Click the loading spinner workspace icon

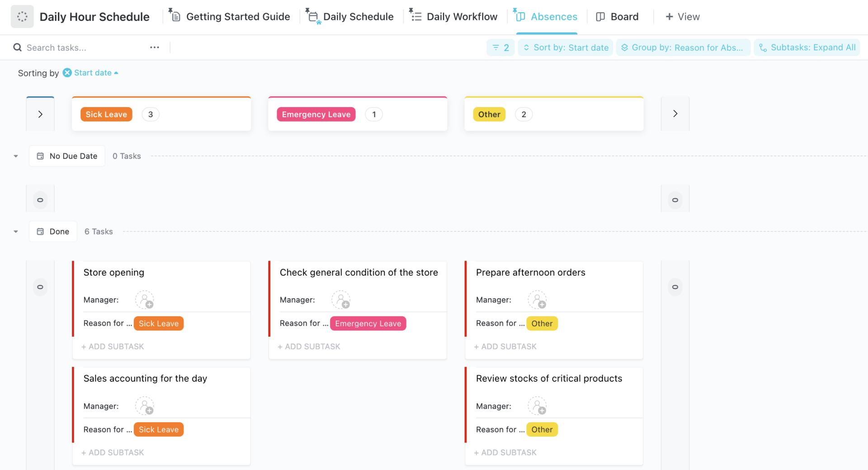pyautogui.click(x=22, y=17)
